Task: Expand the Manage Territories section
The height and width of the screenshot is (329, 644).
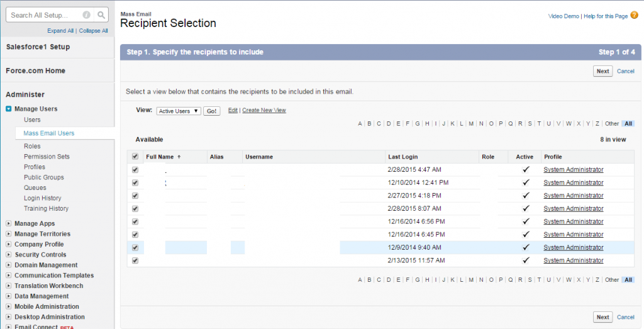Action: coord(9,234)
